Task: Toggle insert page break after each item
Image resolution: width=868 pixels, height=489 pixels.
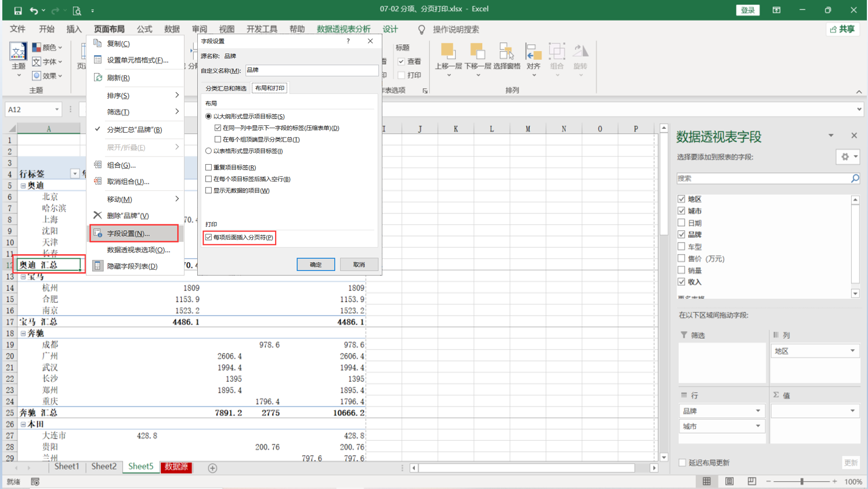Action: [x=209, y=237]
